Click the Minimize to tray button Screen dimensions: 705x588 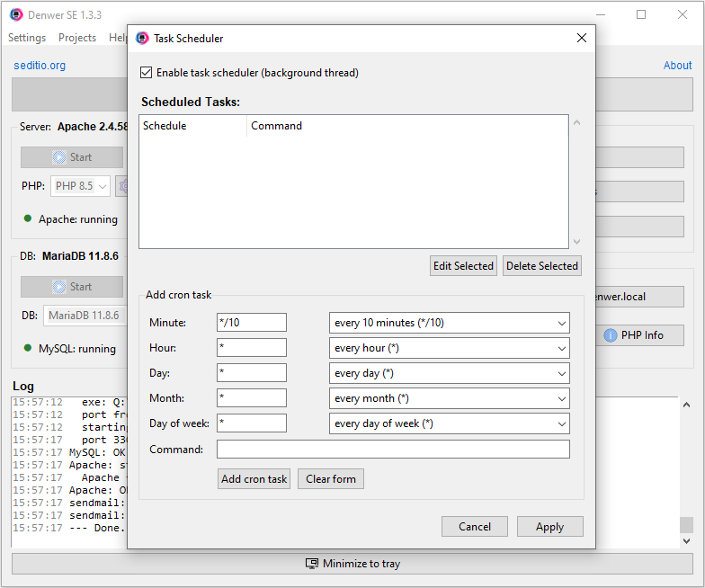352,564
